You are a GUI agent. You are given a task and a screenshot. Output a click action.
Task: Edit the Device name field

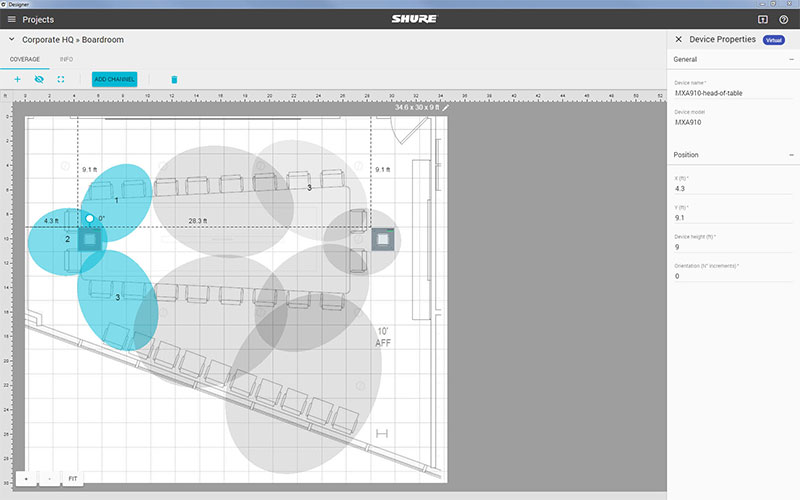click(733, 93)
